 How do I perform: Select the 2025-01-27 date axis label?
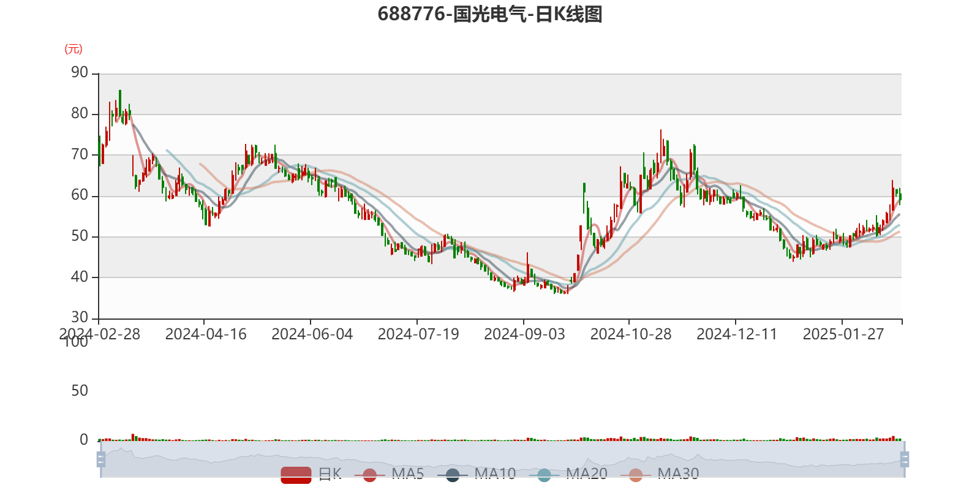tap(843, 334)
